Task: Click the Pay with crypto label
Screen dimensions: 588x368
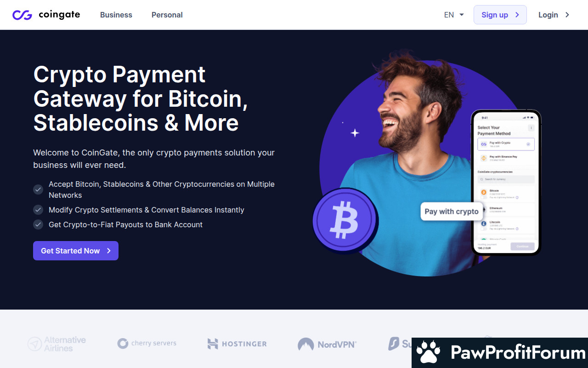Action: point(452,212)
